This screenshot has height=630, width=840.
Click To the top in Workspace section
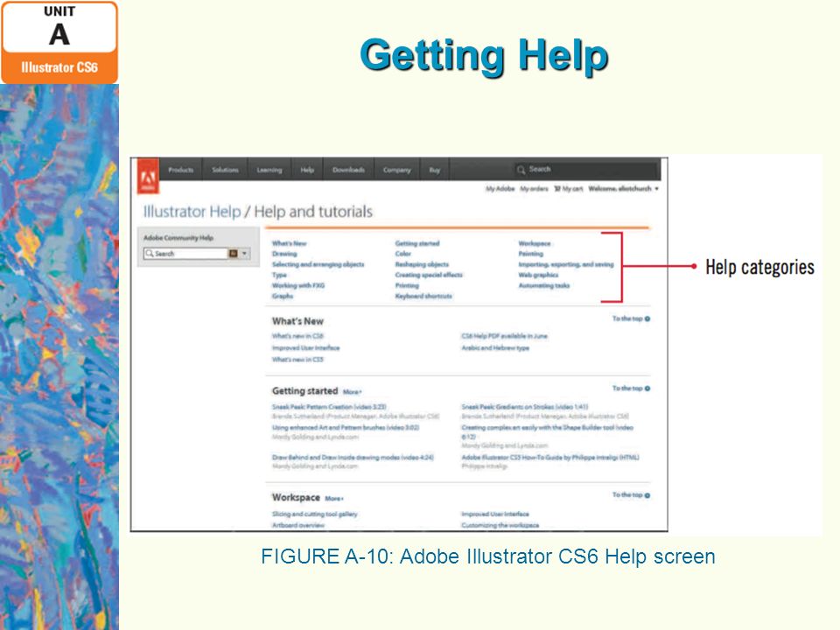click(x=631, y=495)
